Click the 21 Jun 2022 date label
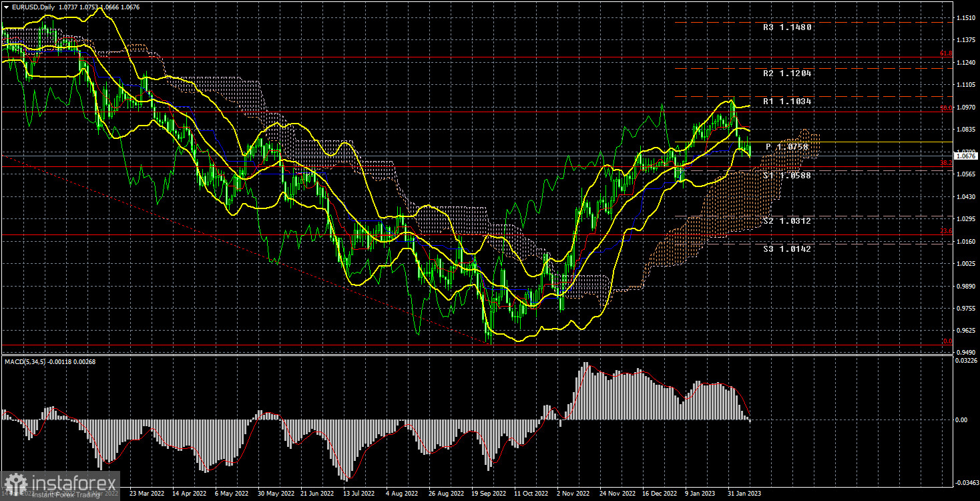 [x=317, y=494]
